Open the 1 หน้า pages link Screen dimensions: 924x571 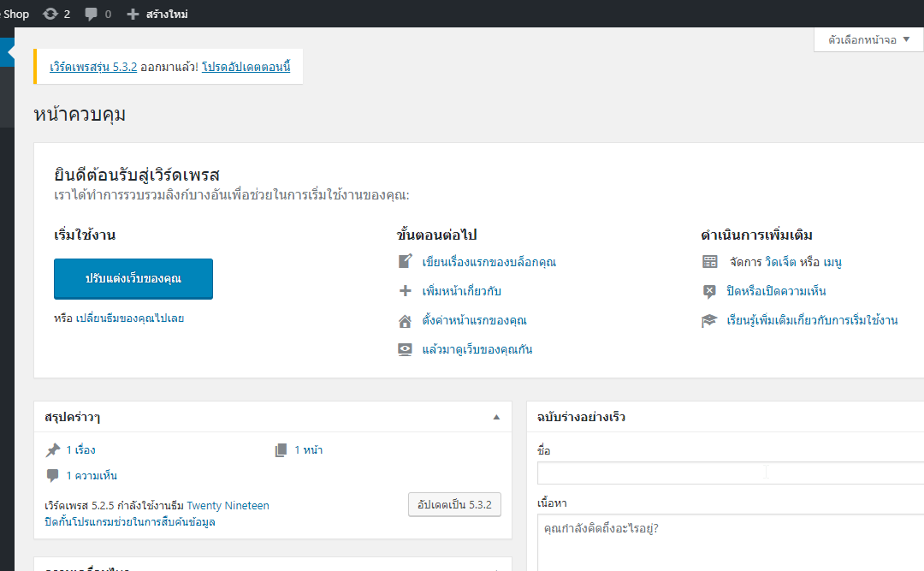click(x=308, y=450)
